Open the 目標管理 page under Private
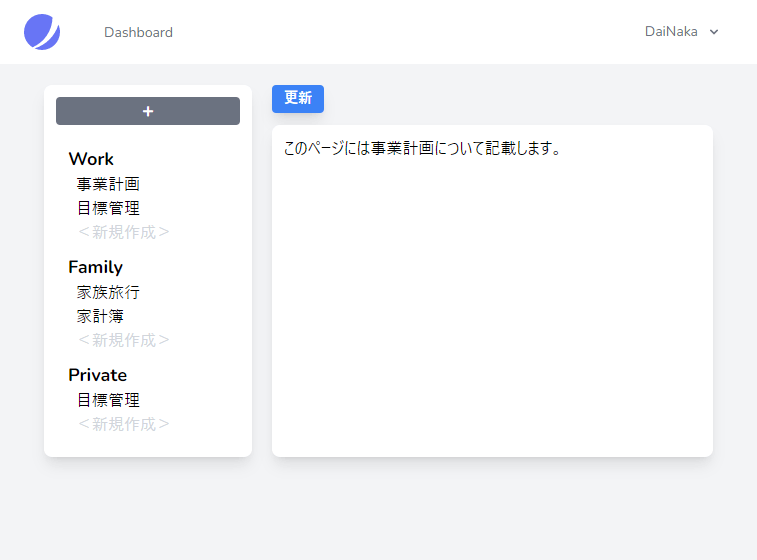The image size is (757, 560). (x=108, y=400)
